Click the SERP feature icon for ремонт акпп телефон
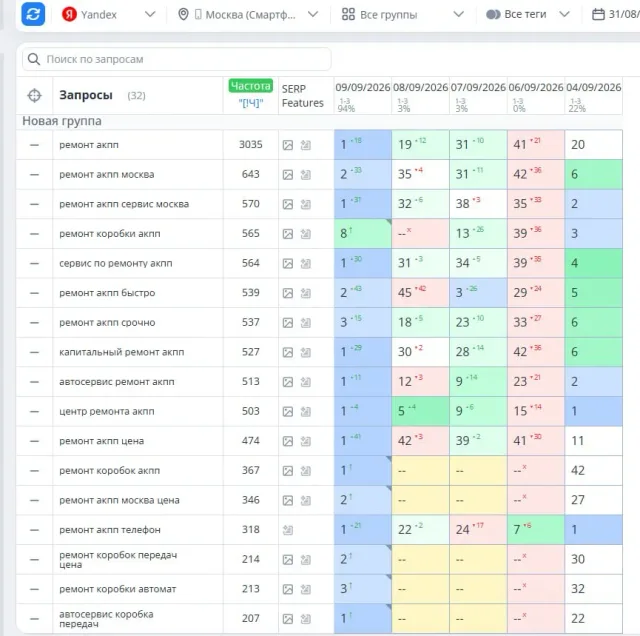 point(288,530)
